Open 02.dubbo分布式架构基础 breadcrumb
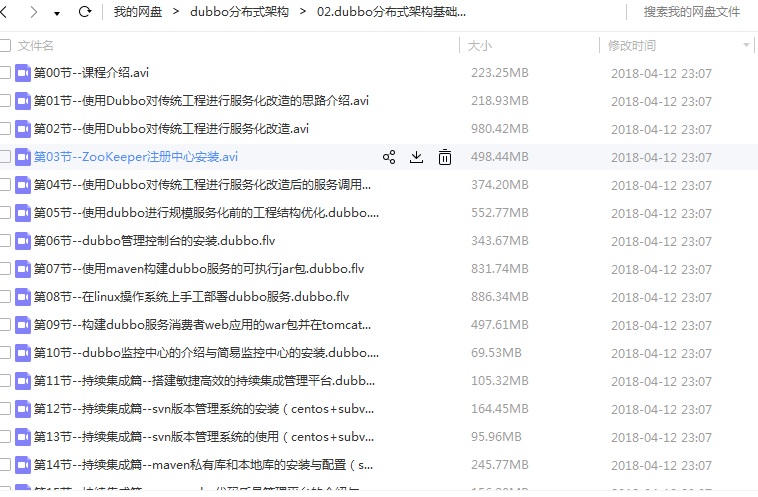Image resolution: width=758 pixels, height=497 pixels. click(391, 12)
